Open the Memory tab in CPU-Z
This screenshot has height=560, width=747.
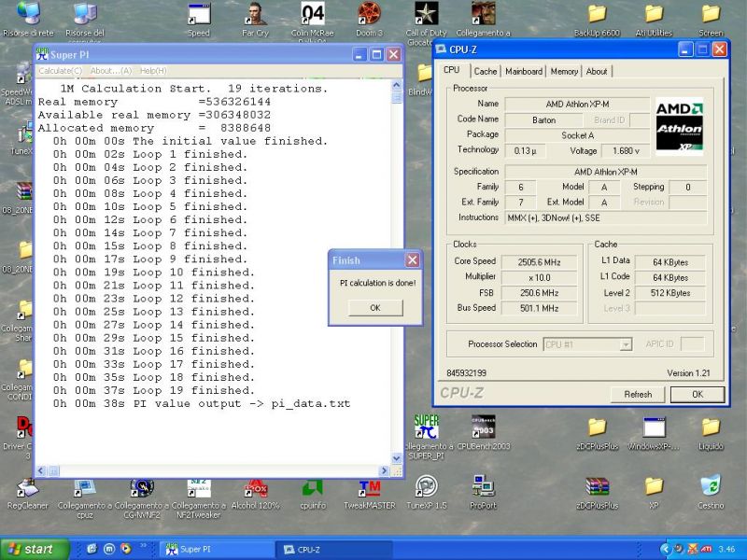[x=564, y=72]
